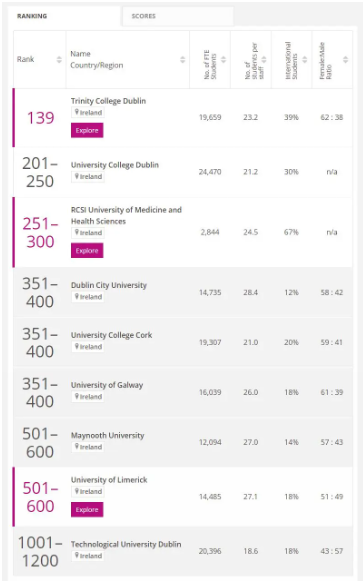363x583 pixels.
Task: Open University of Galway link
Action: (107, 385)
